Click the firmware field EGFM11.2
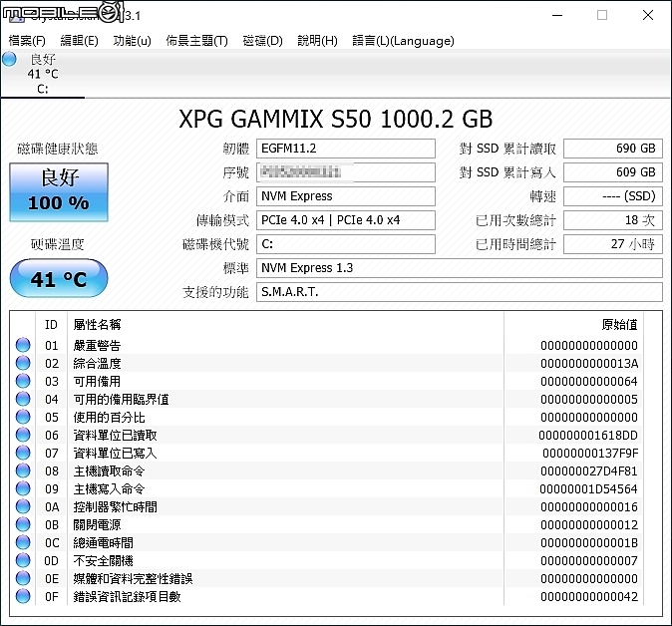The height and width of the screenshot is (626, 672). 346,149
